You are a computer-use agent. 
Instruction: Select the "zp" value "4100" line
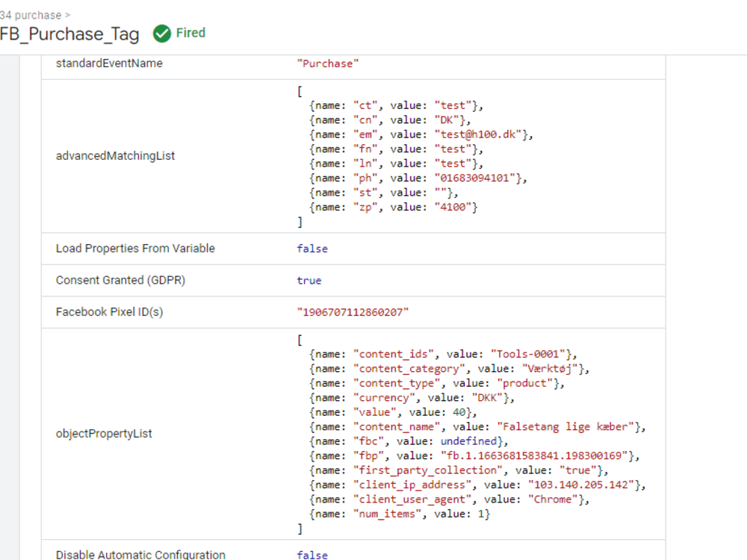tap(394, 207)
